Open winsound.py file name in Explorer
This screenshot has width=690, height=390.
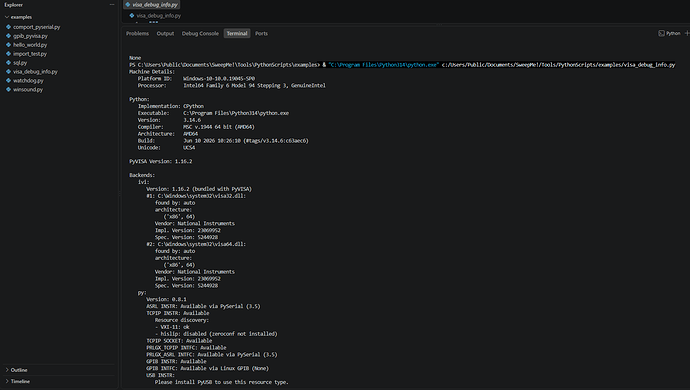pyautogui.click(x=28, y=89)
